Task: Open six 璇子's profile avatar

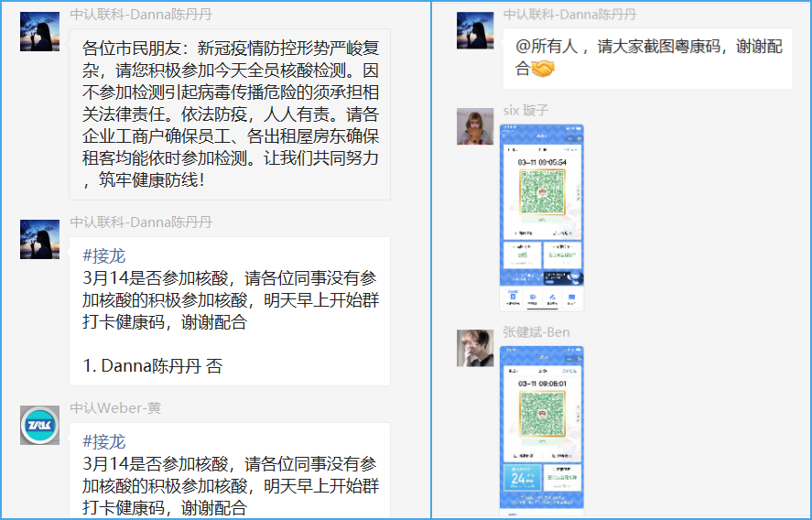Action: [x=475, y=125]
